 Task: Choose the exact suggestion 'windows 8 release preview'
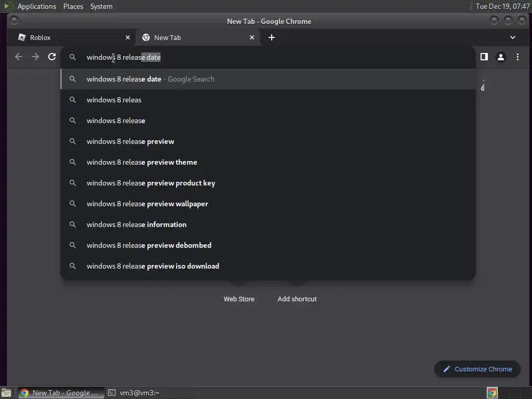point(268,141)
